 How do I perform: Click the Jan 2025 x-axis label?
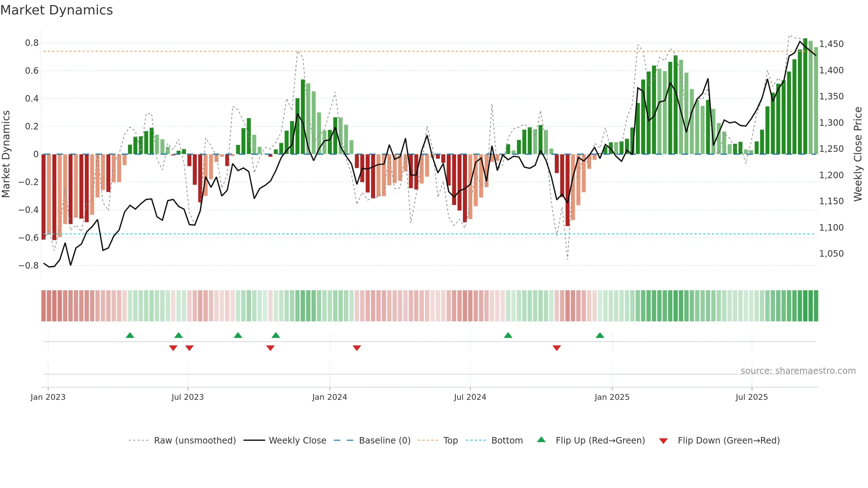(612, 397)
